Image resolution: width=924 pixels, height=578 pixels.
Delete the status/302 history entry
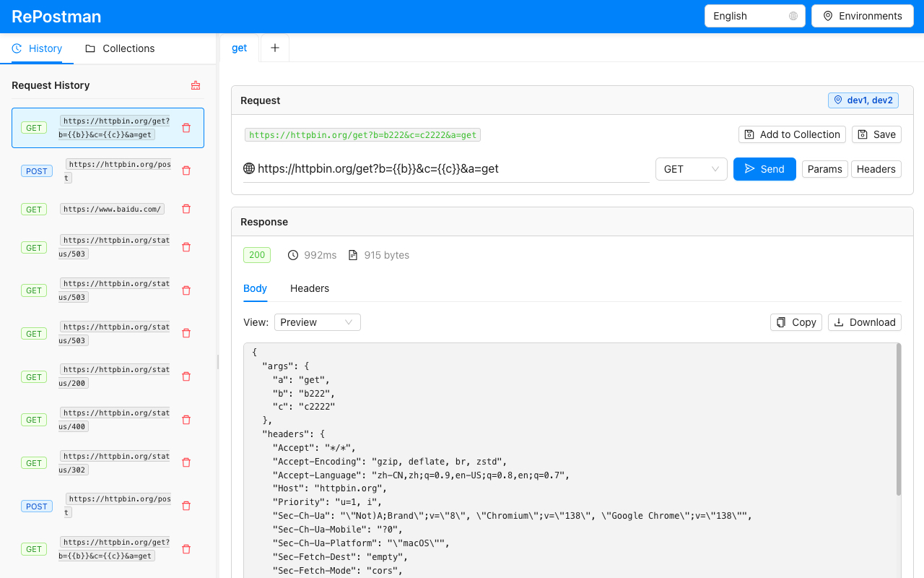(x=186, y=462)
